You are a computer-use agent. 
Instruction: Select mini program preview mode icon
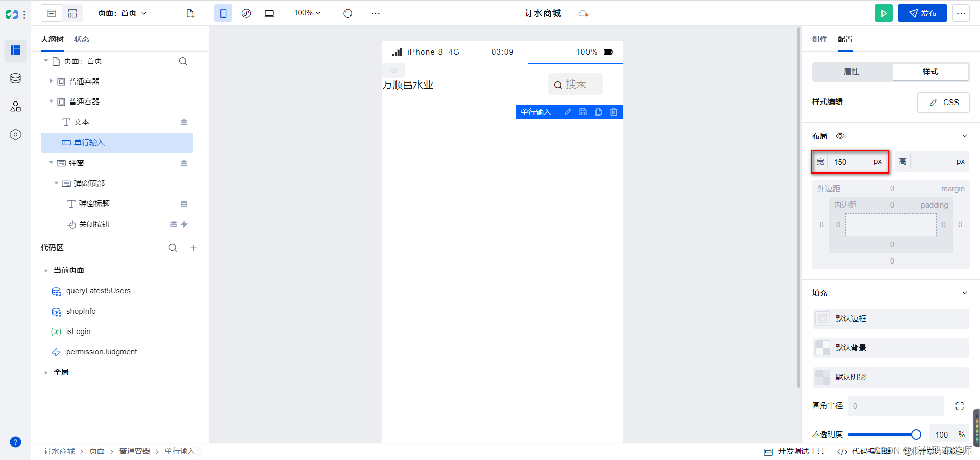click(246, 13)
